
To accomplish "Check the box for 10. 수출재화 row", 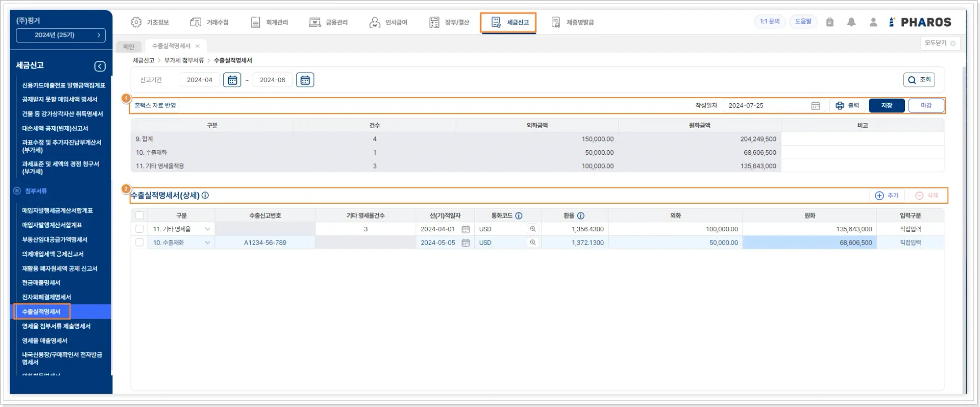I will (139, 243).
